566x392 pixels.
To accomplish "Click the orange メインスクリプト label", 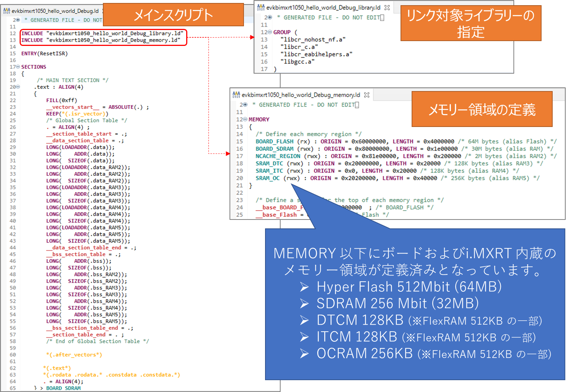I will [x=173, y=15].
